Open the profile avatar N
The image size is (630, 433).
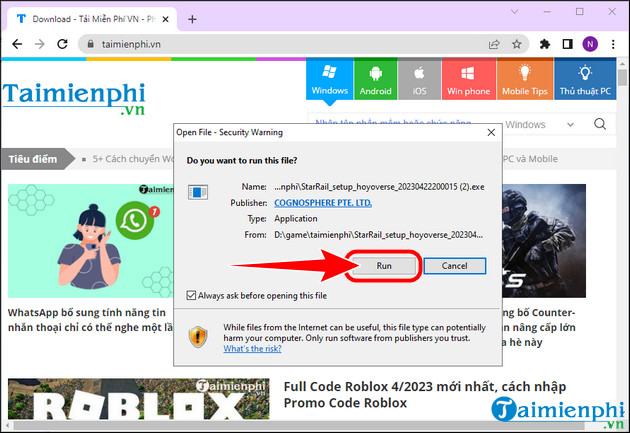coord(590,44)
